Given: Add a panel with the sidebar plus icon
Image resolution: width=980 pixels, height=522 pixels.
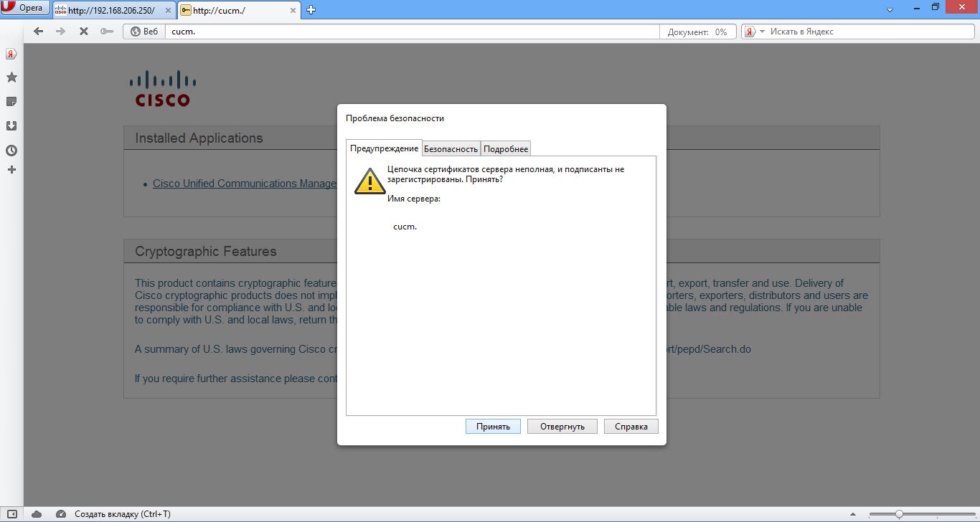Looking at the screenshot, I should tap(11, 170).
